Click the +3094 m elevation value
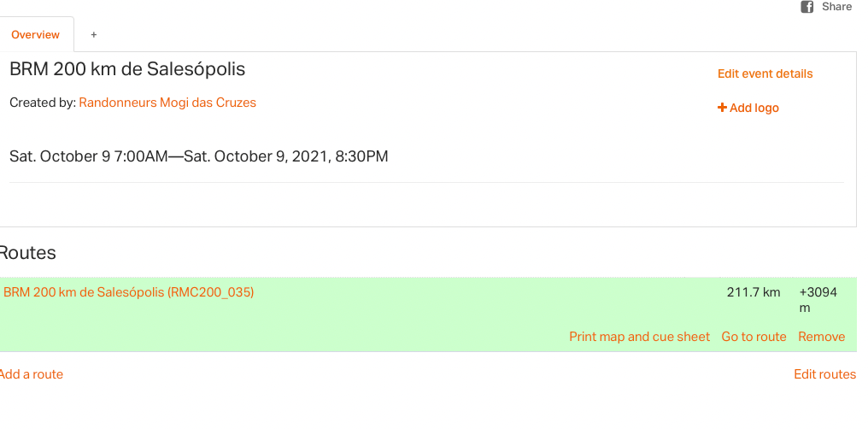This screenshot has height=429, width=868. click(x=818, y=299)
